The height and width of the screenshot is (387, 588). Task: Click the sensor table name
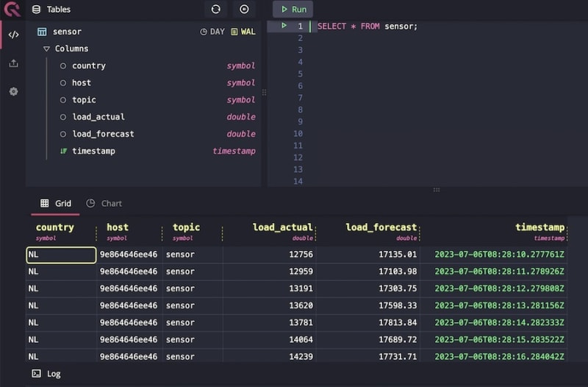coord(67,32)
